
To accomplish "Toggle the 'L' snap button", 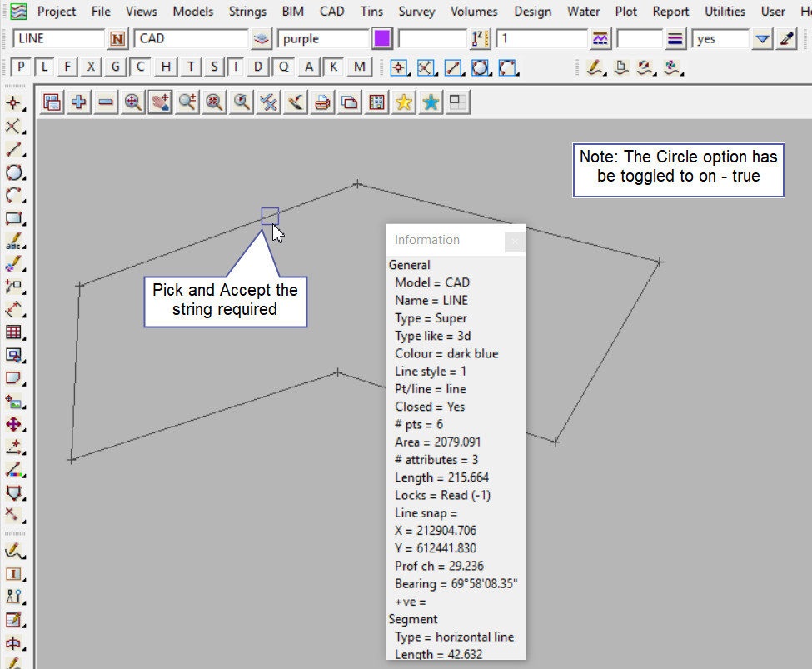I will [x=45, y=67].
